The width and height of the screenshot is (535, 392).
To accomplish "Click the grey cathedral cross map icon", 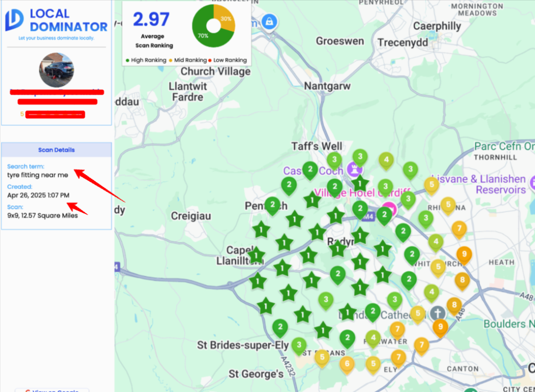I will (438, 313).
